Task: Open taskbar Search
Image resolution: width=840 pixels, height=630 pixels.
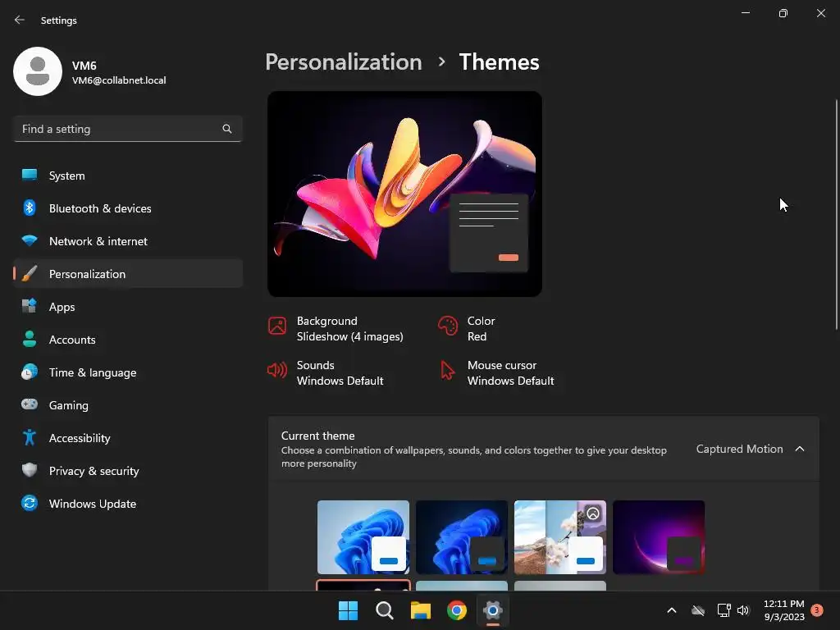Action: click(x=385, y=610)
